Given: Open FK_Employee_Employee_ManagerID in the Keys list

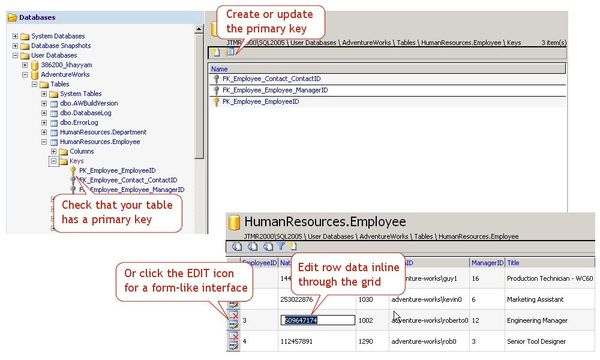Looking at the screenshot, I should pos(275,90).
